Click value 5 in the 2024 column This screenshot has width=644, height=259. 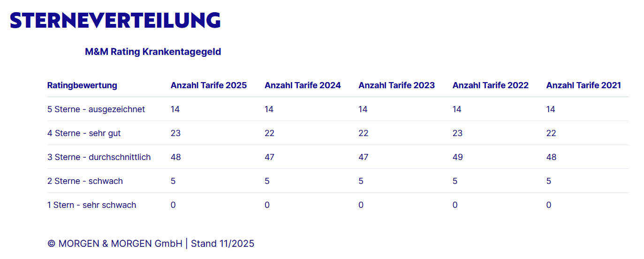point(267,181)
